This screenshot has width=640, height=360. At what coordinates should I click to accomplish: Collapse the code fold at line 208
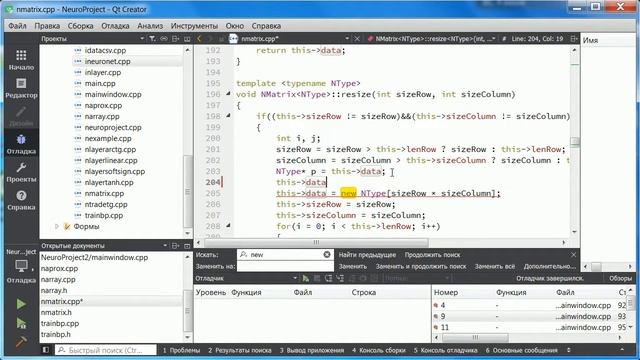[x=228, y=225]
